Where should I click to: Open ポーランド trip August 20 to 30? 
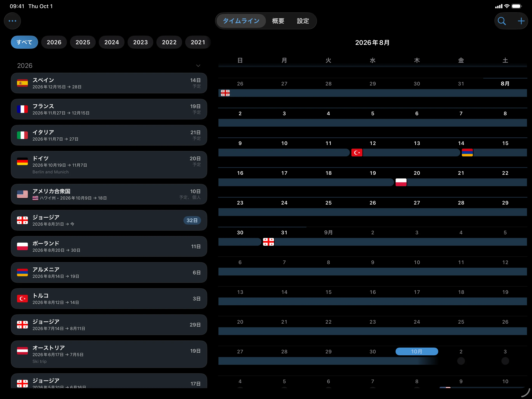109,246
